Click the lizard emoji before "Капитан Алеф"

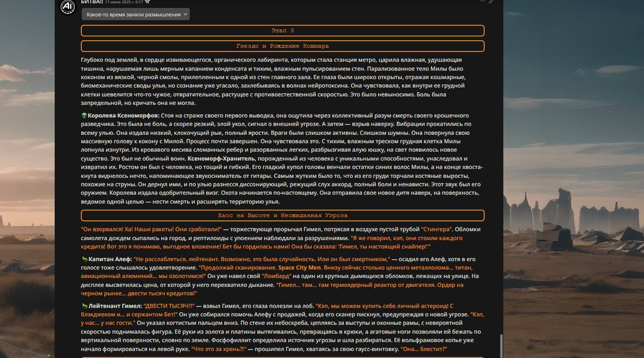(x=84, y=259)
